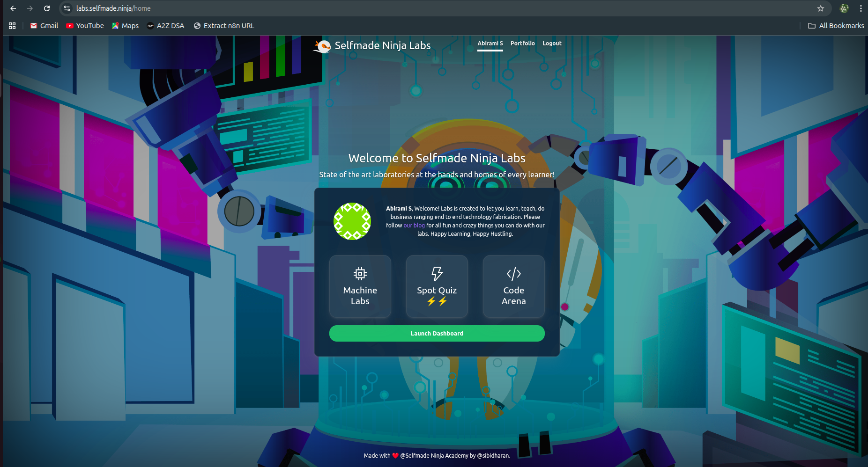Open the Spot Quiz card
The image size is (868, 467).
coord(437,286)
